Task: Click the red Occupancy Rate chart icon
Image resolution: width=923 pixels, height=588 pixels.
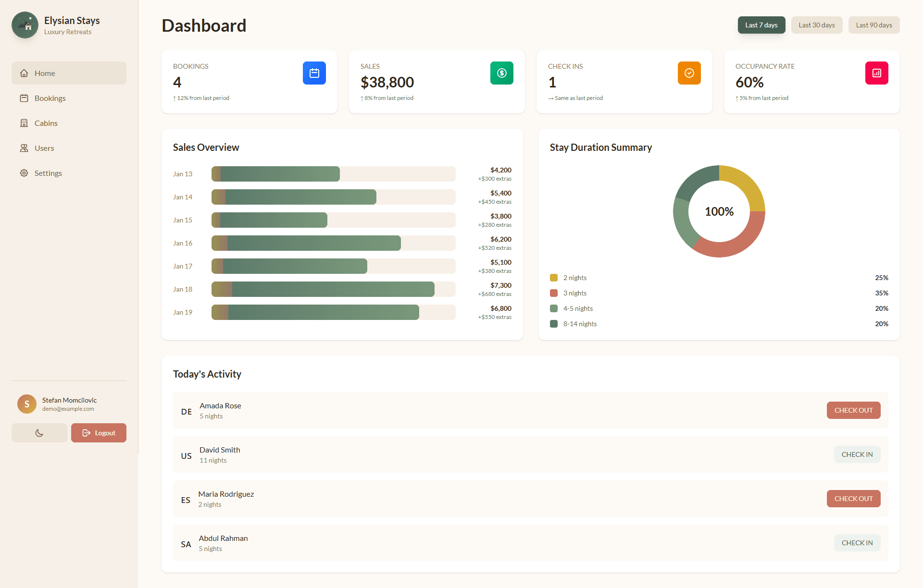Action: pos(876,73)
